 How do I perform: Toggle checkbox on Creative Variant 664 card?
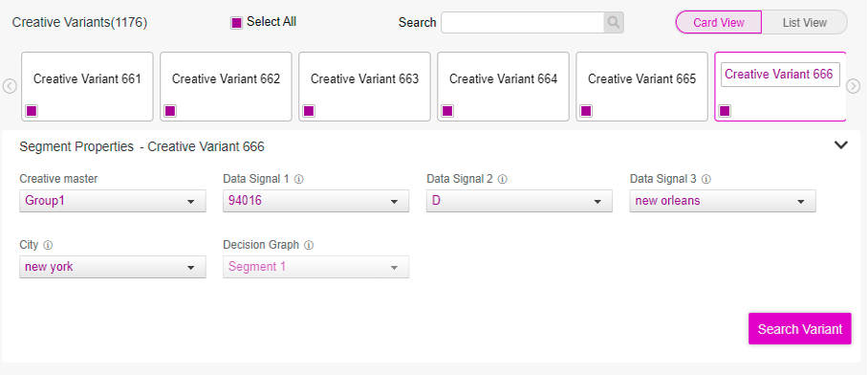pyautogui.click(x=447, y=111)
